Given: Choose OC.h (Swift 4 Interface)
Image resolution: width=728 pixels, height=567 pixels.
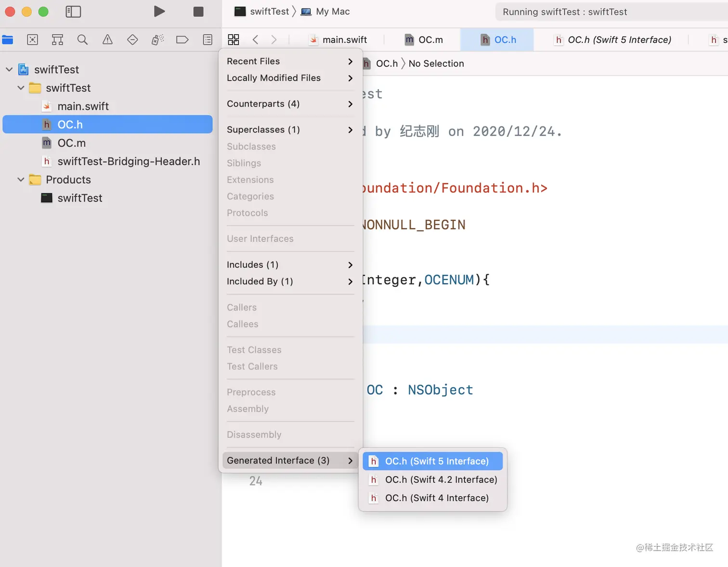Looking at the screenshot, I should pyautogui.click(x=432, y=498).
